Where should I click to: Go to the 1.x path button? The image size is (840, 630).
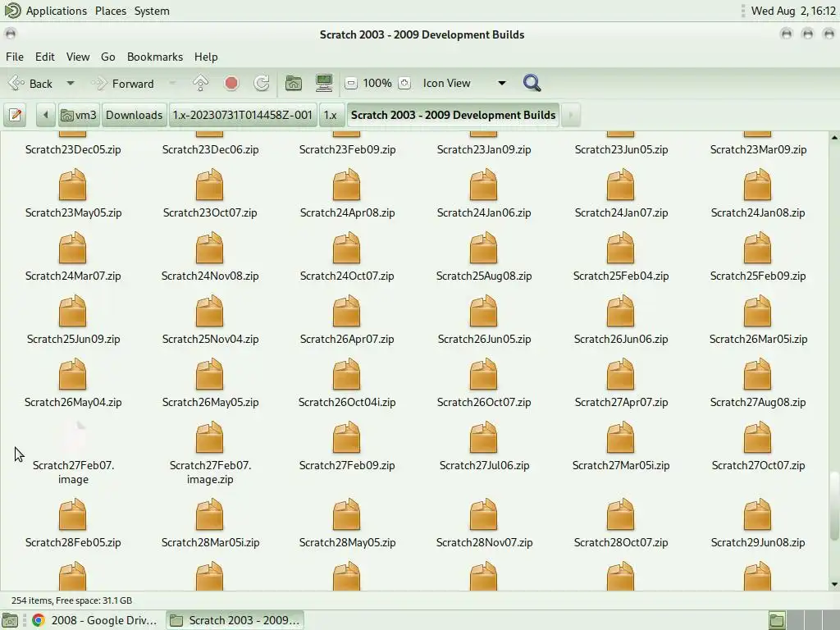click(331, 115)
